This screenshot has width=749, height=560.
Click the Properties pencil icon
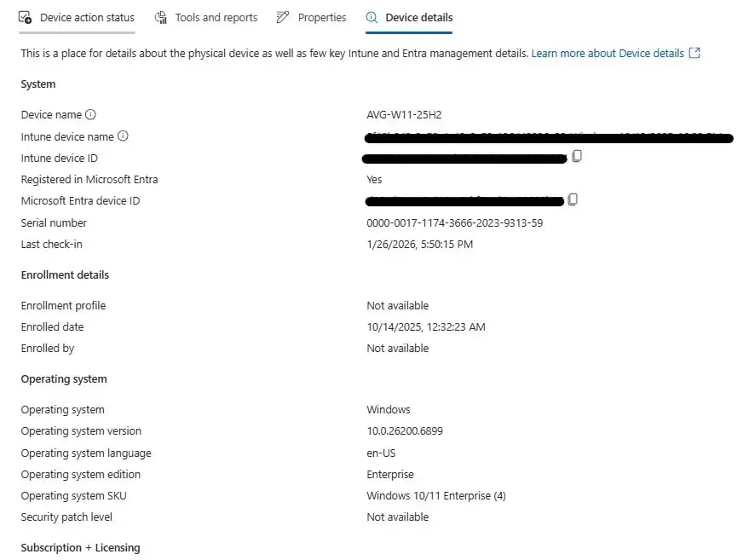tap(283, 18)
